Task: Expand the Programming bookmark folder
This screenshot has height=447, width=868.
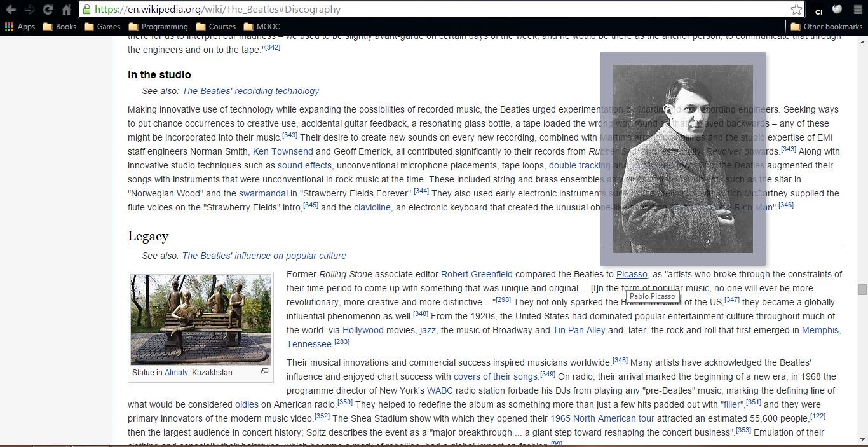Action: pyautogui.click(x=158, y=27)
